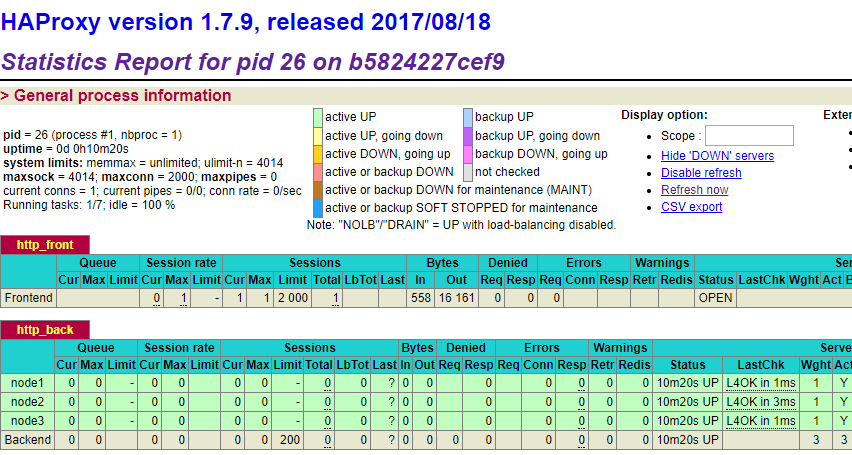Screen dimensions: 852x455
Task: Click the MAINT legend color swatch
Action: (x=318, y=190)
